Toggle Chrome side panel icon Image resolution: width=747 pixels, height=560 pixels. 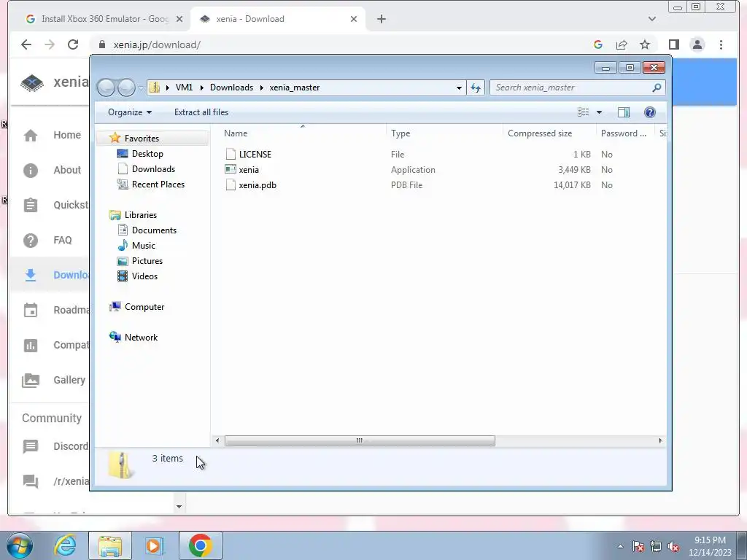(673, 44)
